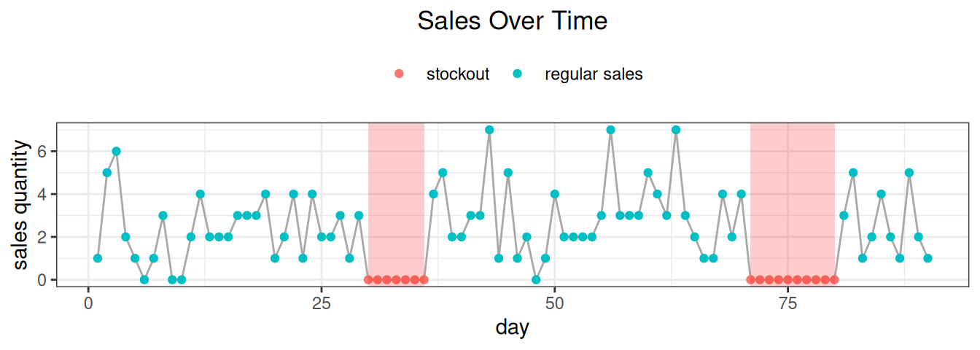Image resolution: width=980 pixels, height=350 pixels.
Task: Click the "Sales Over Time" chart title
Action: tap(512, 22)
